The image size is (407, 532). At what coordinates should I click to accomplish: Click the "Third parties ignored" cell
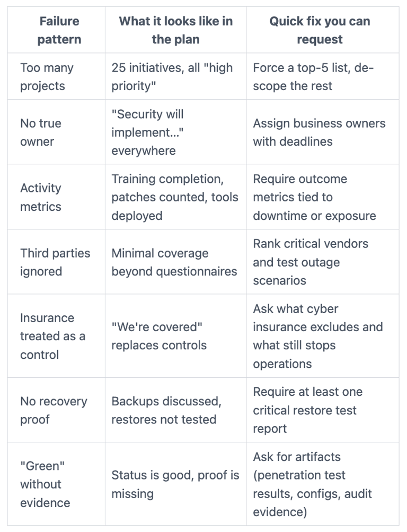pyautogui.click(x=55, y=262)
